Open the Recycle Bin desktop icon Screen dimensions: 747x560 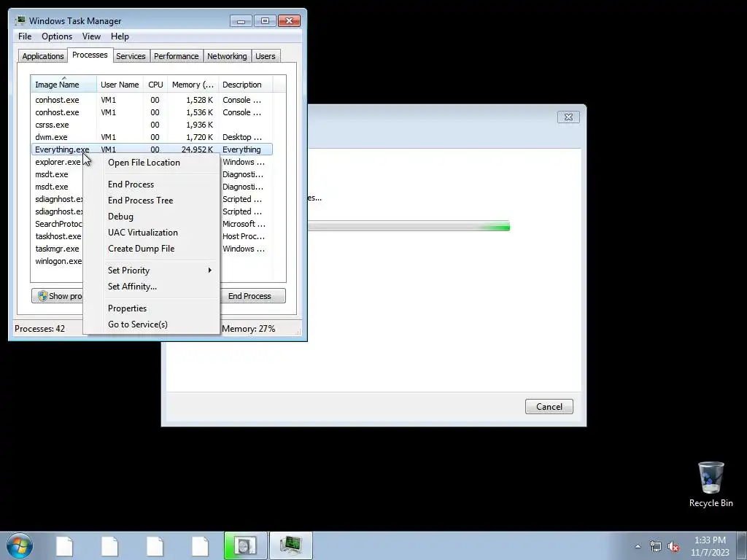(x=711, y=484)
